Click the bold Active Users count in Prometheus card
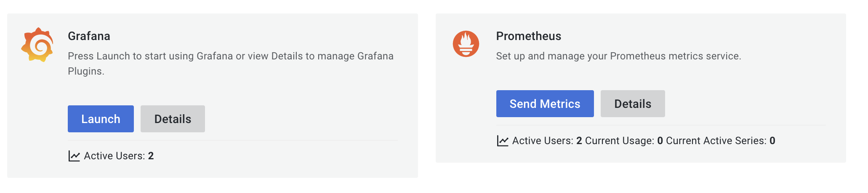 click(x=579, y=141)
